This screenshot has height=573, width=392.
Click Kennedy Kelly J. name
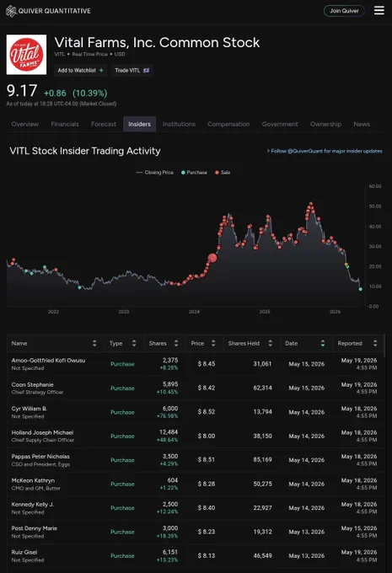[x=33, y=504]
